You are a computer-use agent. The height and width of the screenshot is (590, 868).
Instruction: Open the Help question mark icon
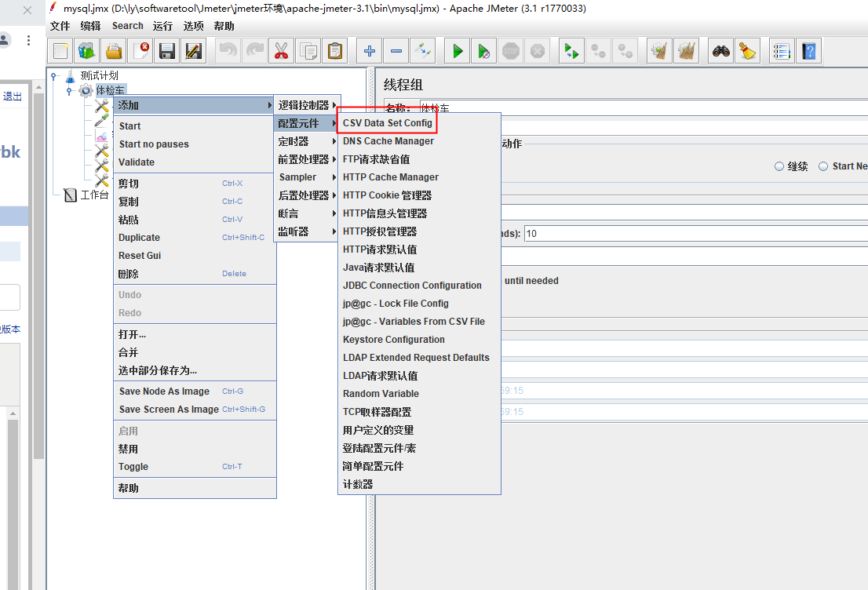[809, 52]
